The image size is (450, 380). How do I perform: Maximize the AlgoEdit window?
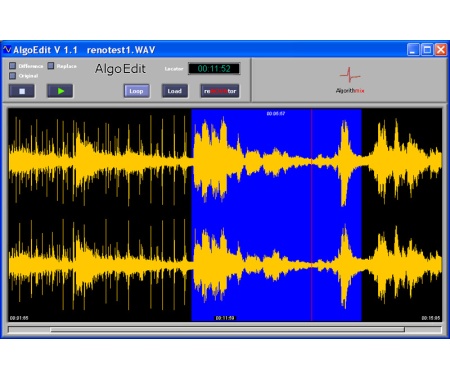[x=427, y=50]
